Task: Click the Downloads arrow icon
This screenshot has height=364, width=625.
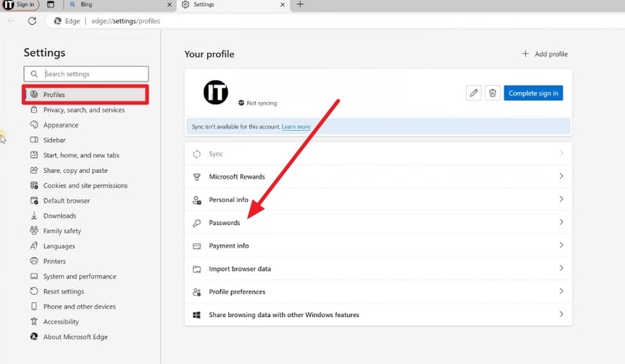Action: (35, 215)
